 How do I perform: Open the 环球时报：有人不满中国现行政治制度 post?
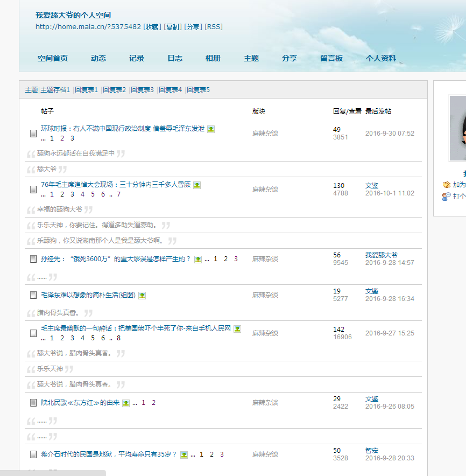tap(123, 129)
